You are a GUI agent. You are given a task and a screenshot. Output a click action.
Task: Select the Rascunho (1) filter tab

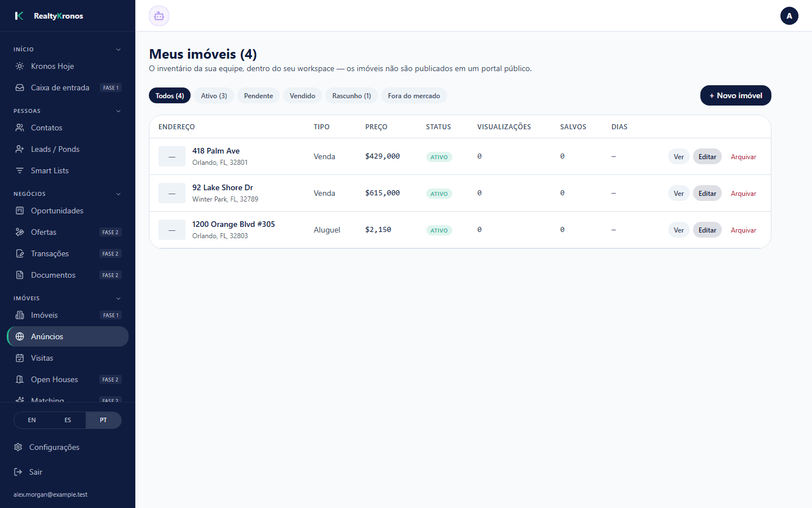pos(351,96)
